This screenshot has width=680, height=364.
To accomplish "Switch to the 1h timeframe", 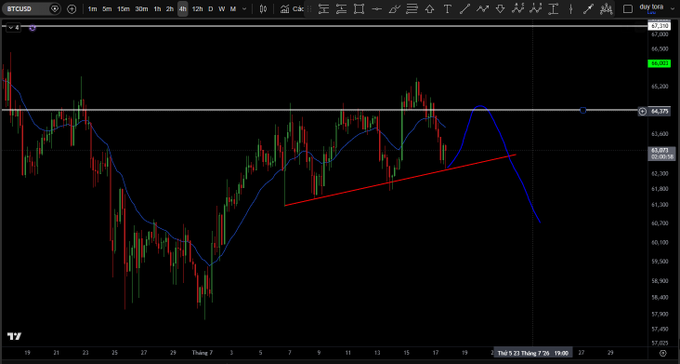I will 157,9.
